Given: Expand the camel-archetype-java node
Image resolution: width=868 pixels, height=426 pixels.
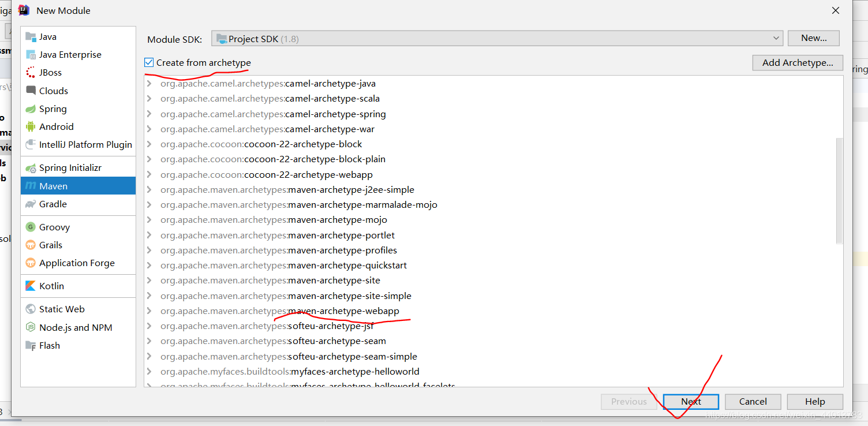Looking at the screenshot, I should (x=149, y=84).
